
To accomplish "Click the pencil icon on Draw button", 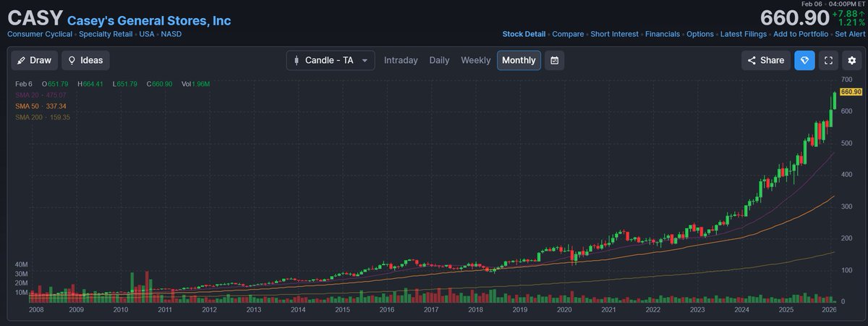I will [x=22, y=60].
